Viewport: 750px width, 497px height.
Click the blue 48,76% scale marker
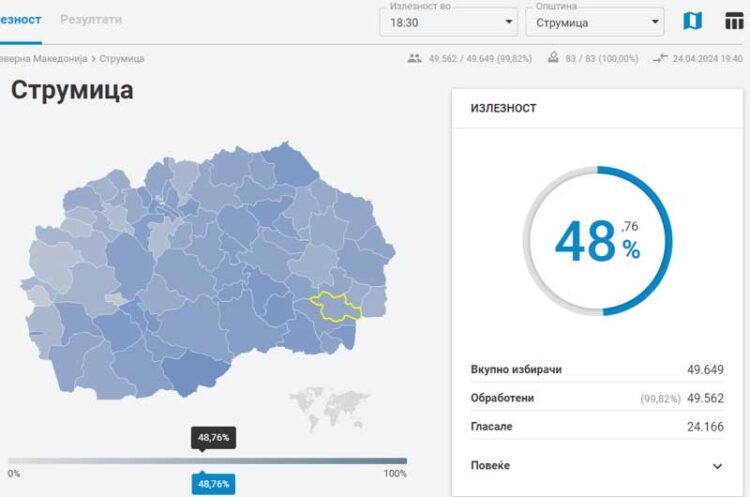pyautogui.click(x=213, y=484)
